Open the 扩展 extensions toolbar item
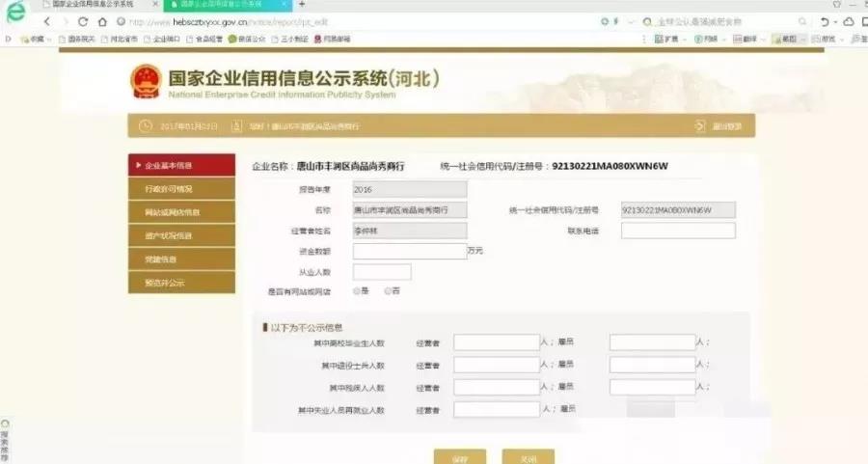The height and width of the screenshot is (464, 868). (x=667, y=40)
